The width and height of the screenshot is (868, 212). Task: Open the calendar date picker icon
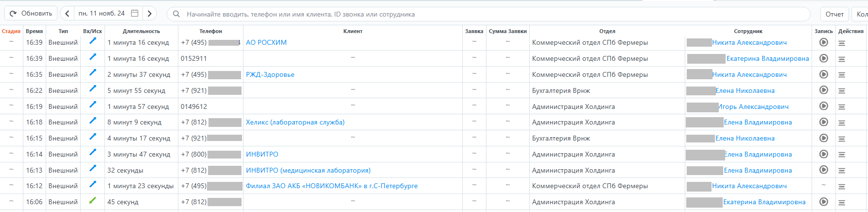[x=135, y=14]
